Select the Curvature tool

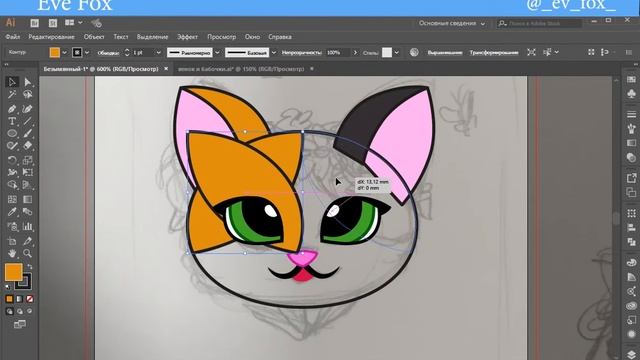27,109
